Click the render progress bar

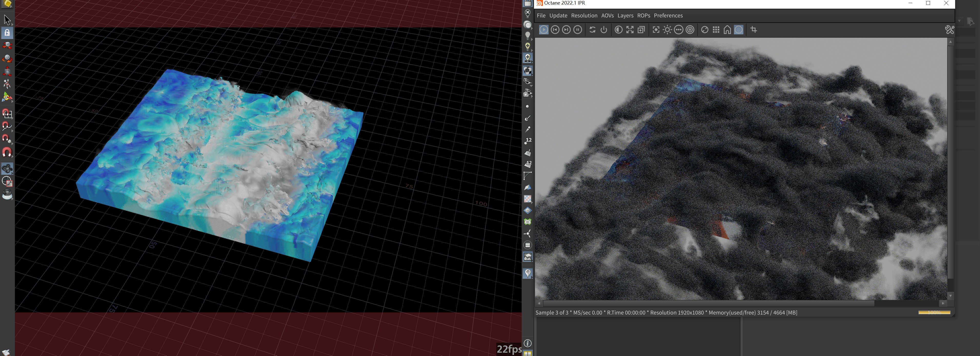934,312
